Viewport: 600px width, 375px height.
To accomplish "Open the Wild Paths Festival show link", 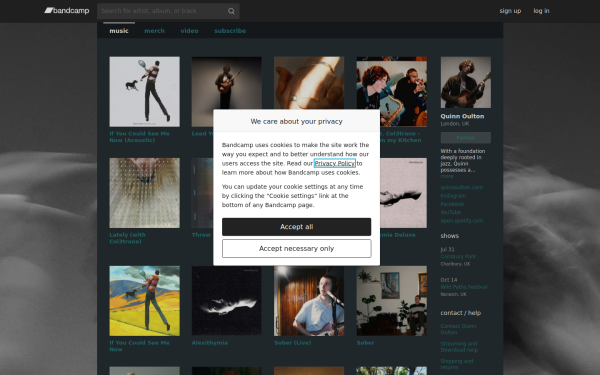I will pyautogui.click(x=464, y=287).
